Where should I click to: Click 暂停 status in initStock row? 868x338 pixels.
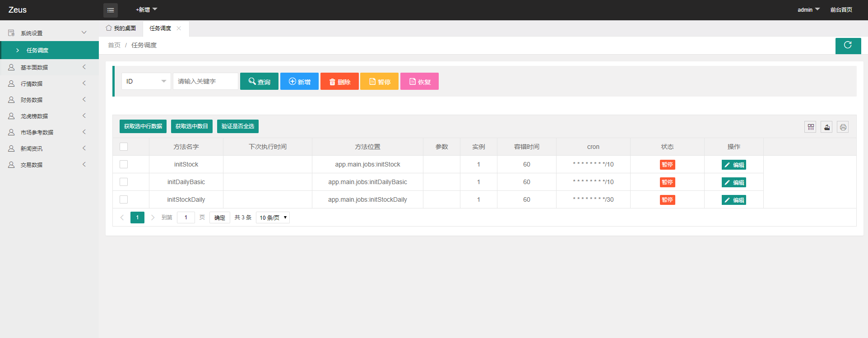(x=667, y=165)
